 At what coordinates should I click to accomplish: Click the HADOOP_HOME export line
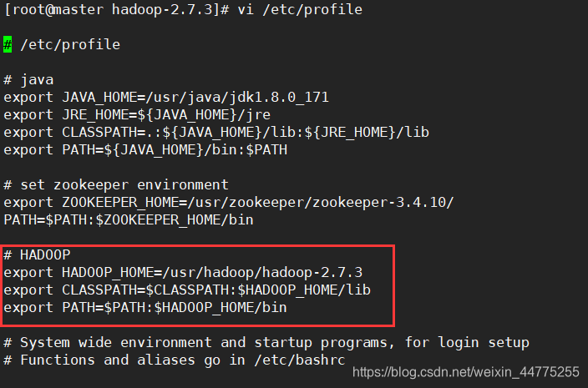pyautogui.click(x=183, y=272)
